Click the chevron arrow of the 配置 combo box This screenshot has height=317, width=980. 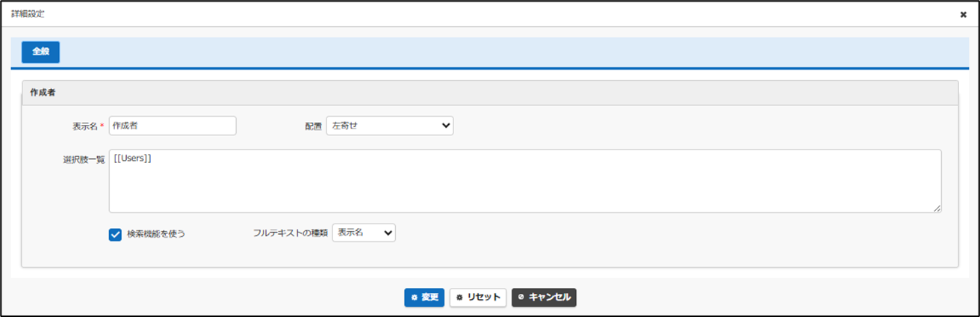coord(446,126)
